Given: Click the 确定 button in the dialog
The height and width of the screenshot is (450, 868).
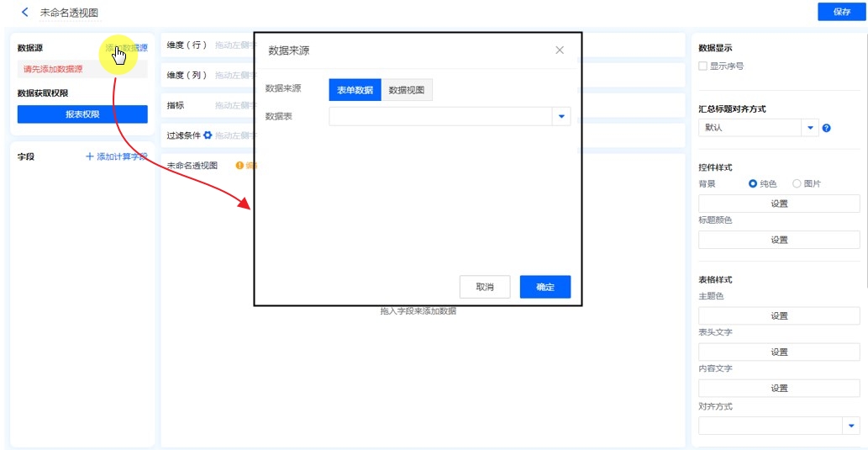Looking at the screenshot, I should click(x=544, y=287).
